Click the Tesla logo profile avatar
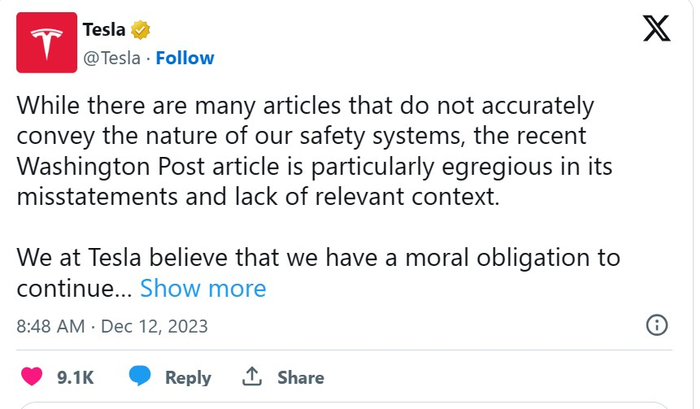This screenshot has width=700, height=409. 49,42
